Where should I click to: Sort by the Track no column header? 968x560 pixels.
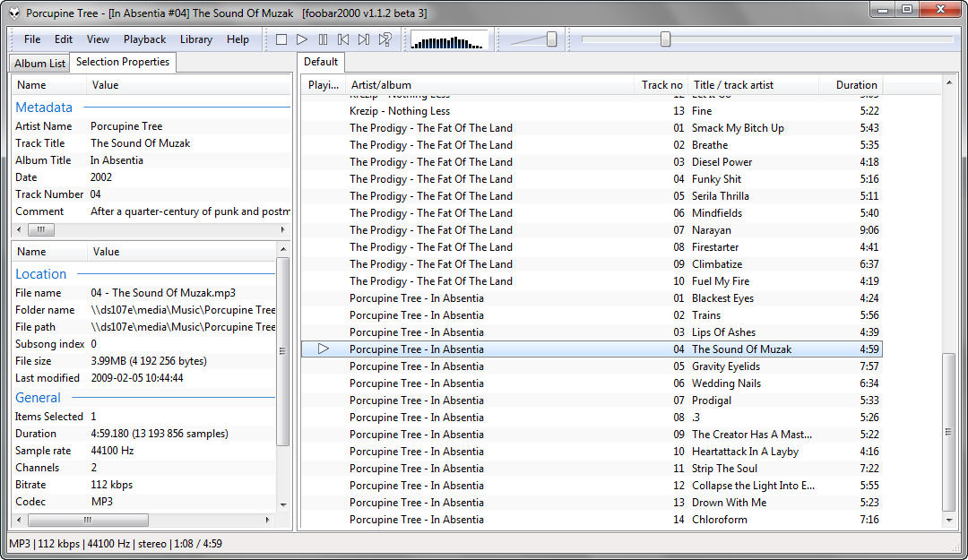tap(661, 85)
